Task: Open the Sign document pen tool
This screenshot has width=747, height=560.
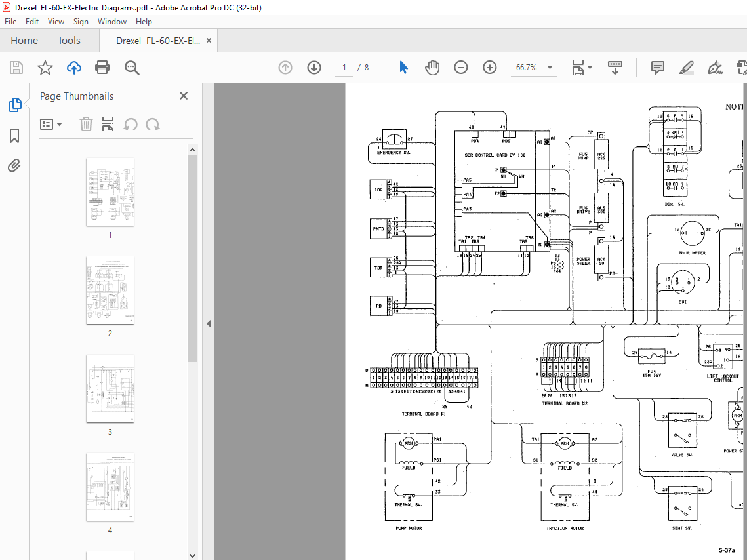Action: pos(715,68)
